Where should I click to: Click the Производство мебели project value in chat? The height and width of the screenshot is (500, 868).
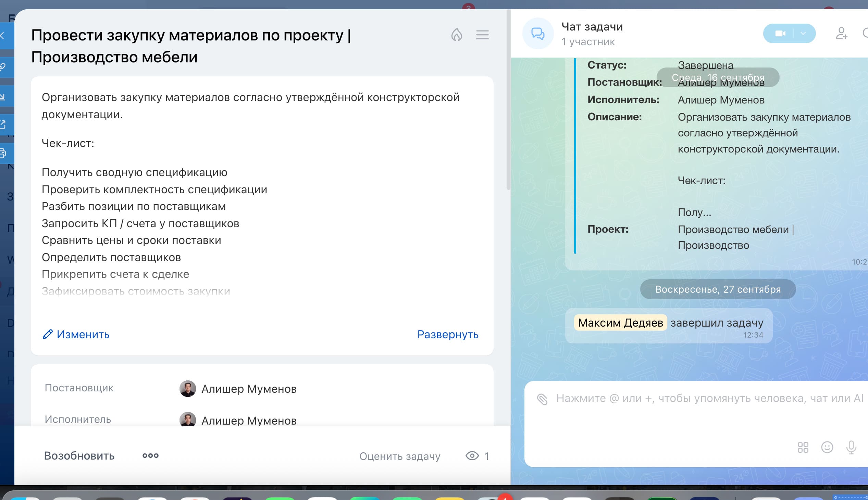pos(735,237)
